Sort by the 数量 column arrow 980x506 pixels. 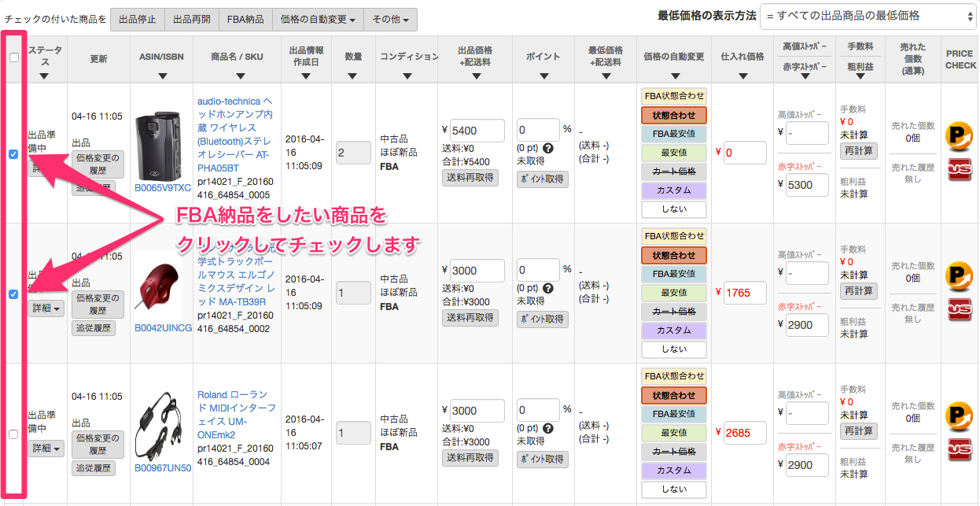tap(353, 76)
